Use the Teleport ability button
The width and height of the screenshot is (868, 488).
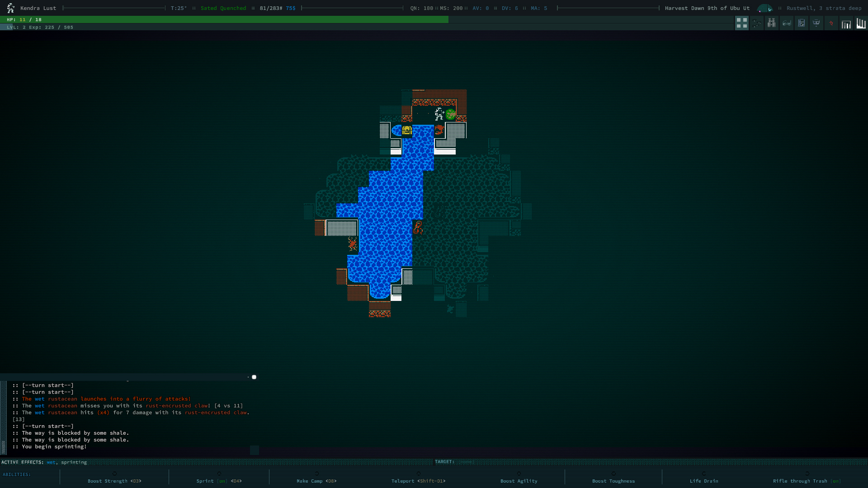tap(418, 481)
